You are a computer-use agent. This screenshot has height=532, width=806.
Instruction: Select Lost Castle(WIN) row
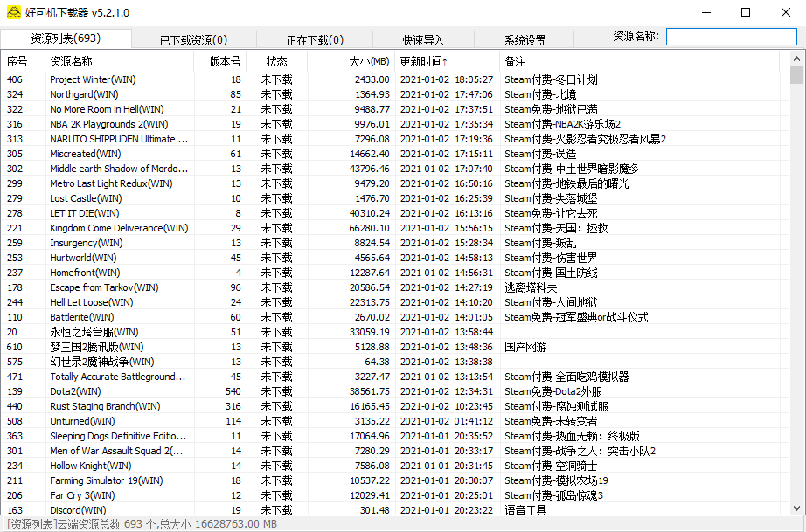pyautogui.click(x=395, y=198)
